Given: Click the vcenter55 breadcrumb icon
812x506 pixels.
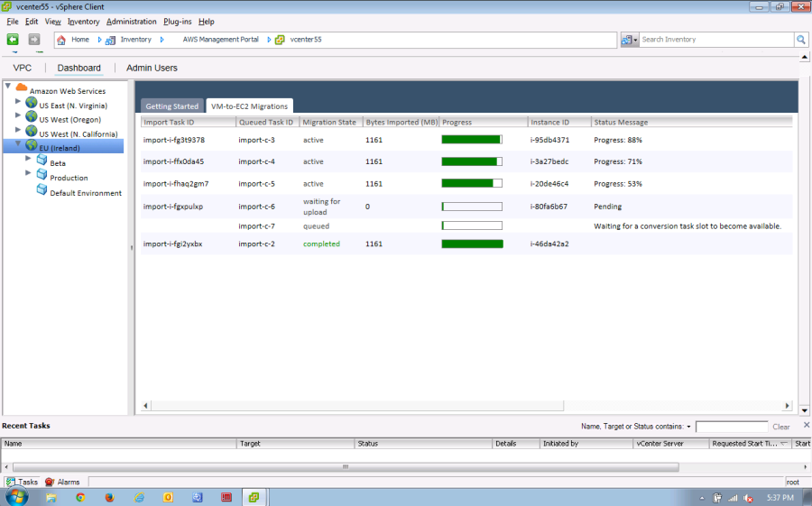Looking at the screenshot, I should click(x=280, y=40).
